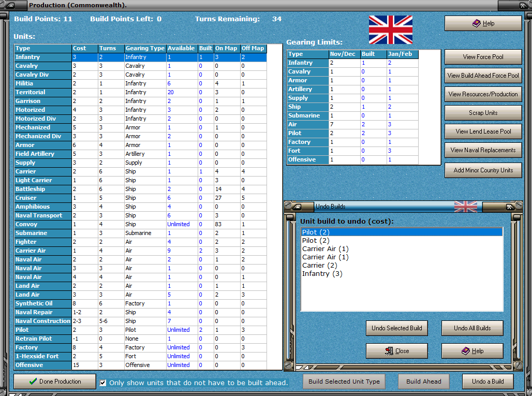
Task: Select the Synthetic Oil unit row
Action: tap(140, 303)
